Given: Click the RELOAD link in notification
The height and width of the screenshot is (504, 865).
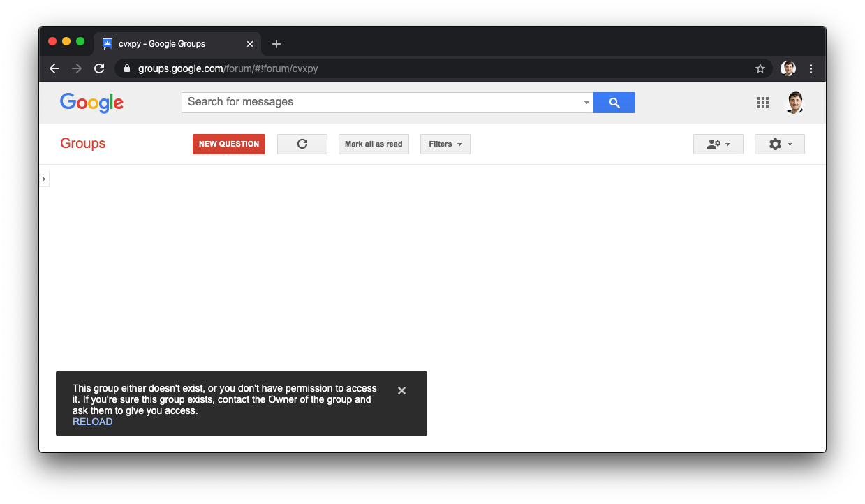Looking at the screenshot, I should pos(92,422).
